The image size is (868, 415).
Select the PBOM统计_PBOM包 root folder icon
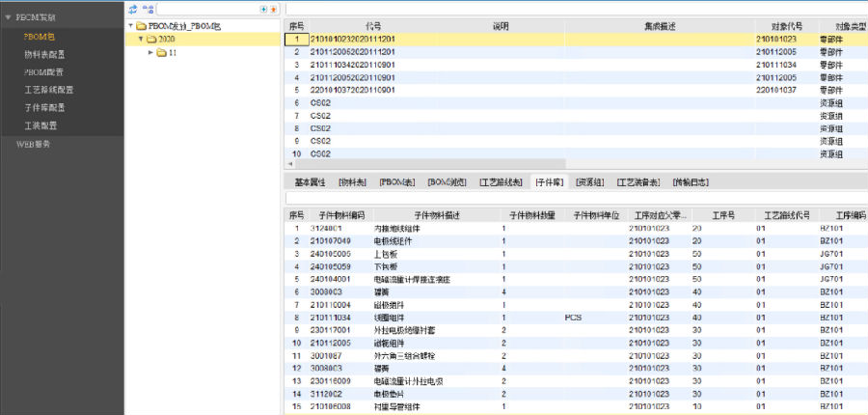[x=141, y=25]
